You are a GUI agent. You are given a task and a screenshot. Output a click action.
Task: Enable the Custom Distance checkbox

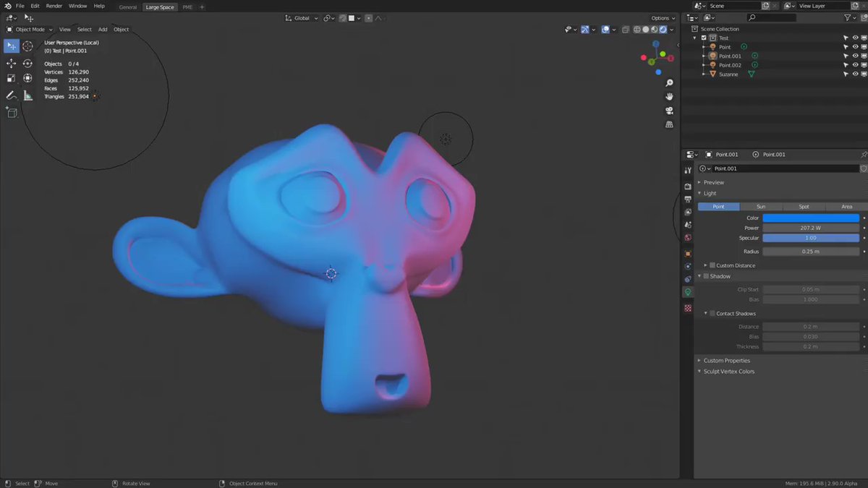(712, 265)
